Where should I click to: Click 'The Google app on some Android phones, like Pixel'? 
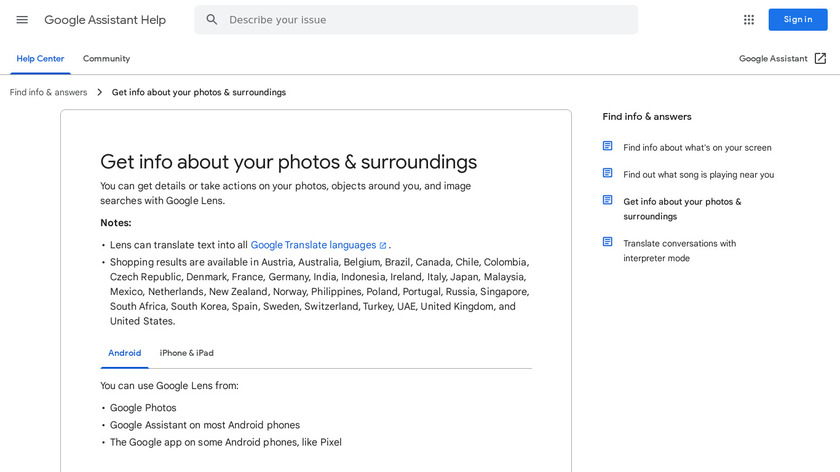click(226, 442)
